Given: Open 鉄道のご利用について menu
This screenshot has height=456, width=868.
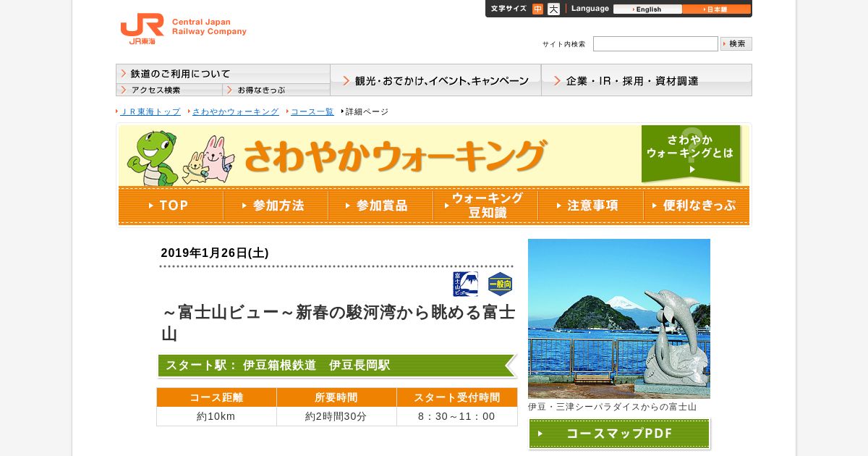Looking at the screenshot, I should pos(223,74).
